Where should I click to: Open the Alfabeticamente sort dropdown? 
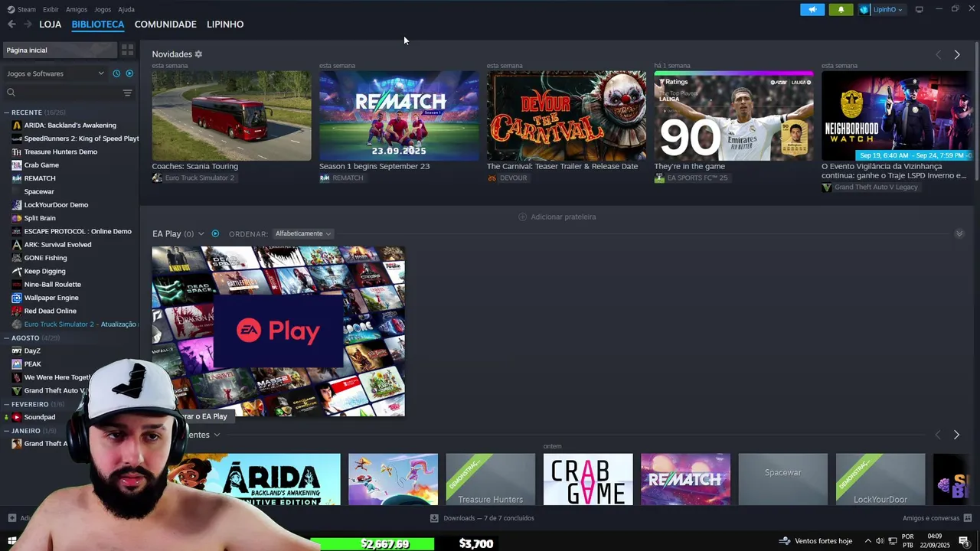pyautogui.click(x=303, y=233)
